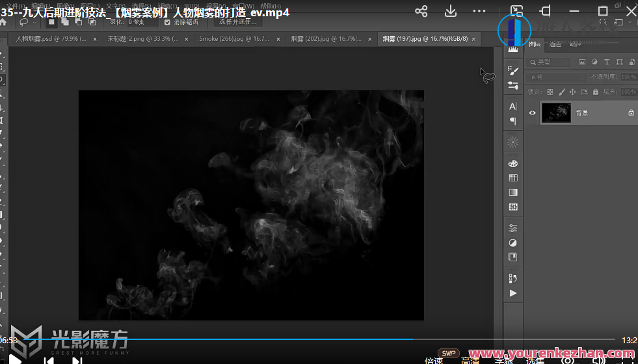This screenshot has width=638, height=364.
Task: Open the Actions panel play icon
Action: pyautogui.click(x=513, y=293)
